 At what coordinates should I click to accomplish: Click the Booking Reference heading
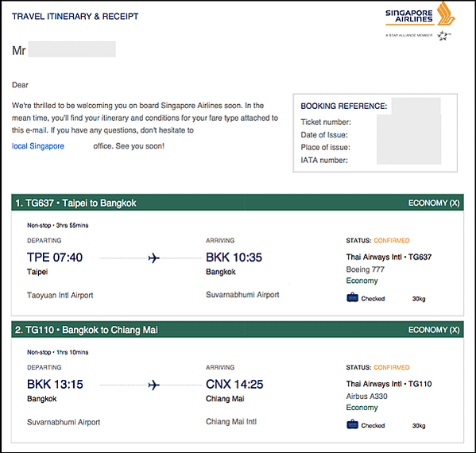[x=344, y=106]
